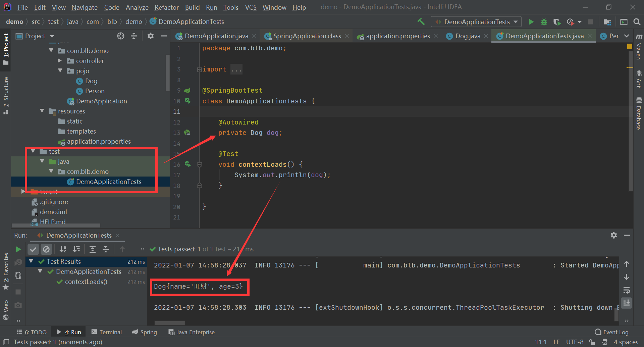Viewport: 644px width, 347px height.
Task: Open Search Everywhere magnifier icon
Action: [x=637, y=22]
